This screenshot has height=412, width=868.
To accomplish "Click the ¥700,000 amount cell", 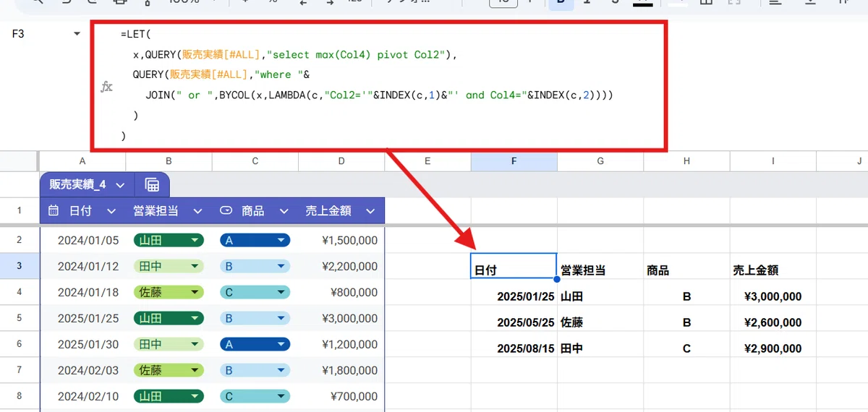I will (341, 397).
